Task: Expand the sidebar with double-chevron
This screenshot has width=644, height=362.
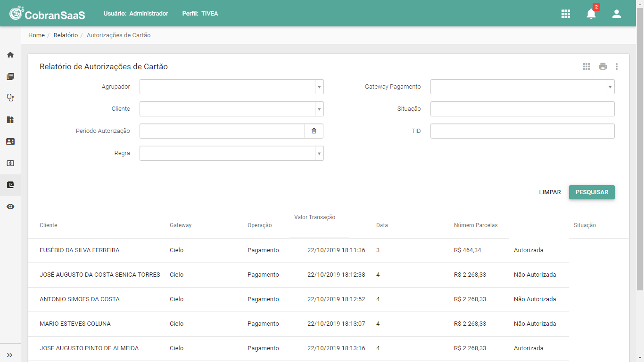Action: pyautogui.click(x=10, y=355)
